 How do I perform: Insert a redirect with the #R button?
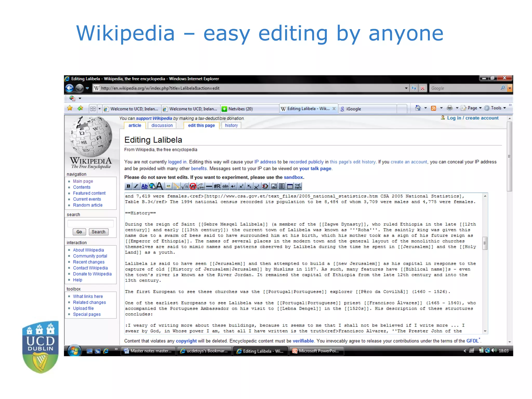click(x=217, y=186)
